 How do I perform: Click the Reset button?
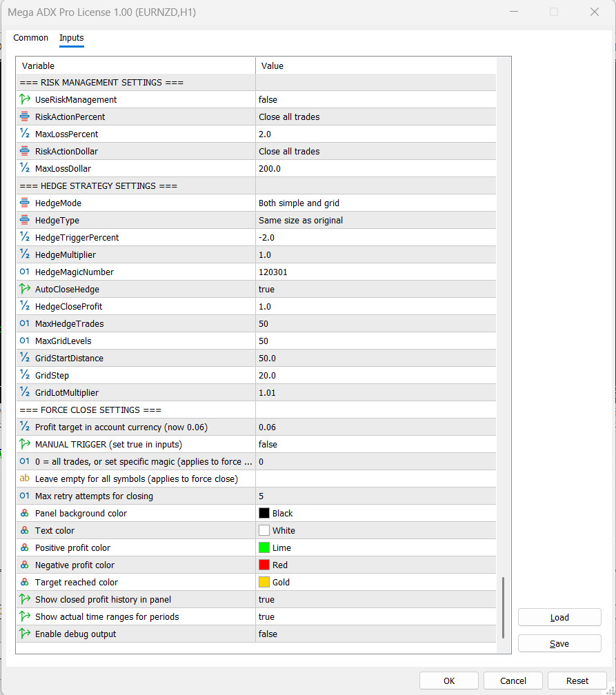click(x=577, y=681)
